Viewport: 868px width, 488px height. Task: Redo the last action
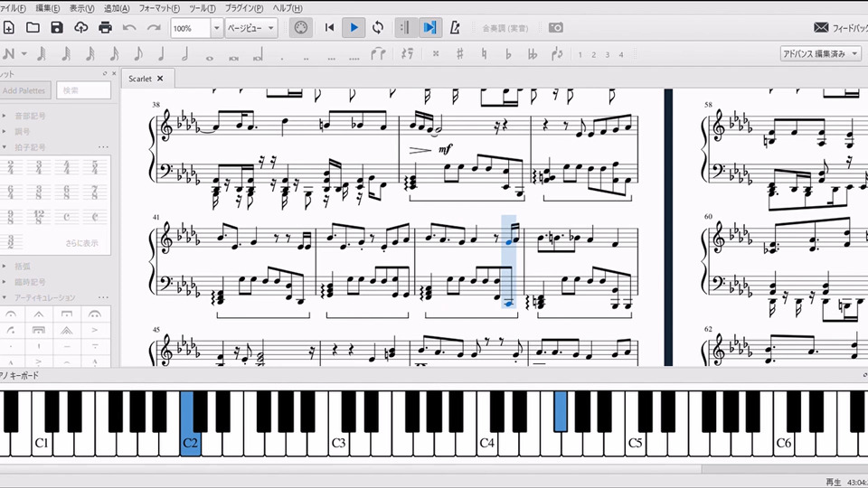[154, 28]
